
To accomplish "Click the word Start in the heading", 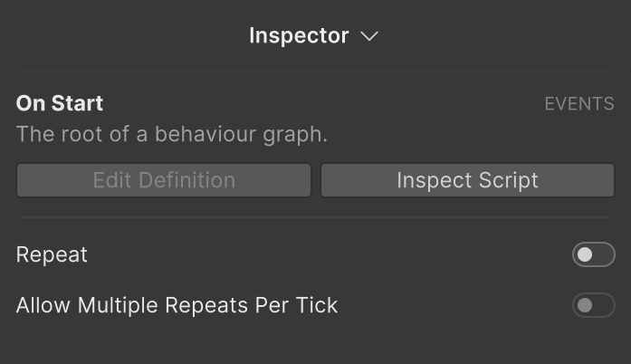I will [x=79, y=103].
